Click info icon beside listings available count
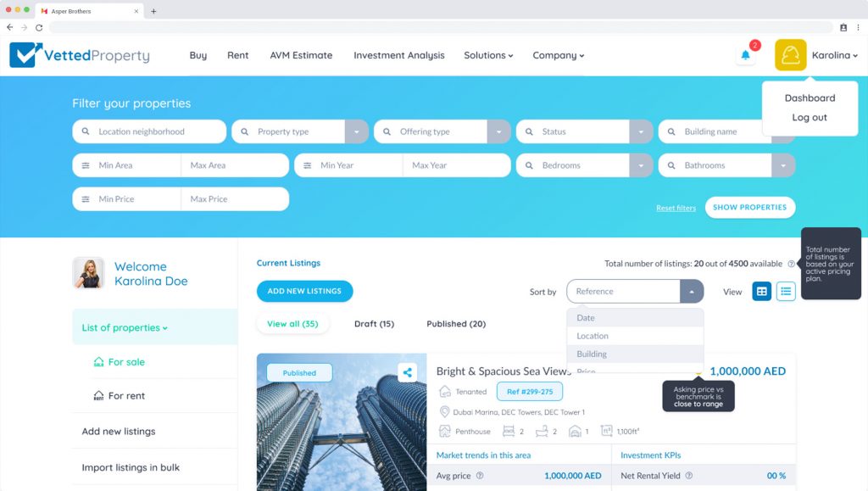Image resolution: width=868 pixels, height=491 pixels. 791,264
